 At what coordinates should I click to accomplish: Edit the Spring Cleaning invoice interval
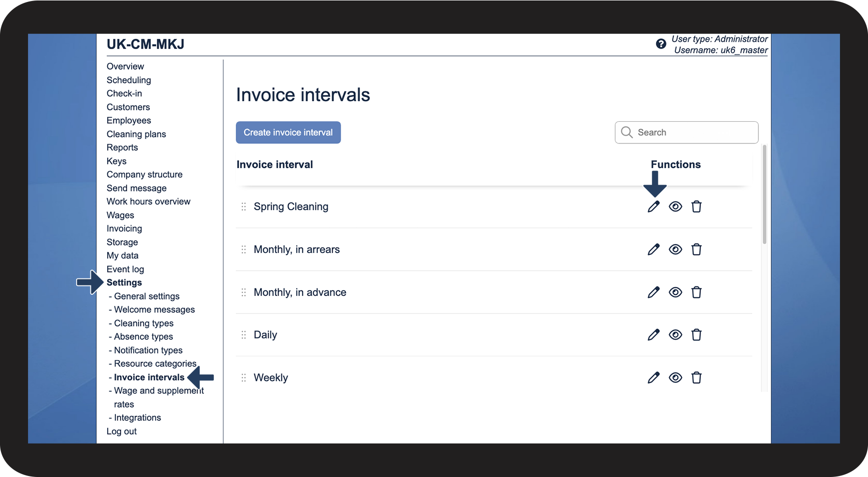[653, 207]
